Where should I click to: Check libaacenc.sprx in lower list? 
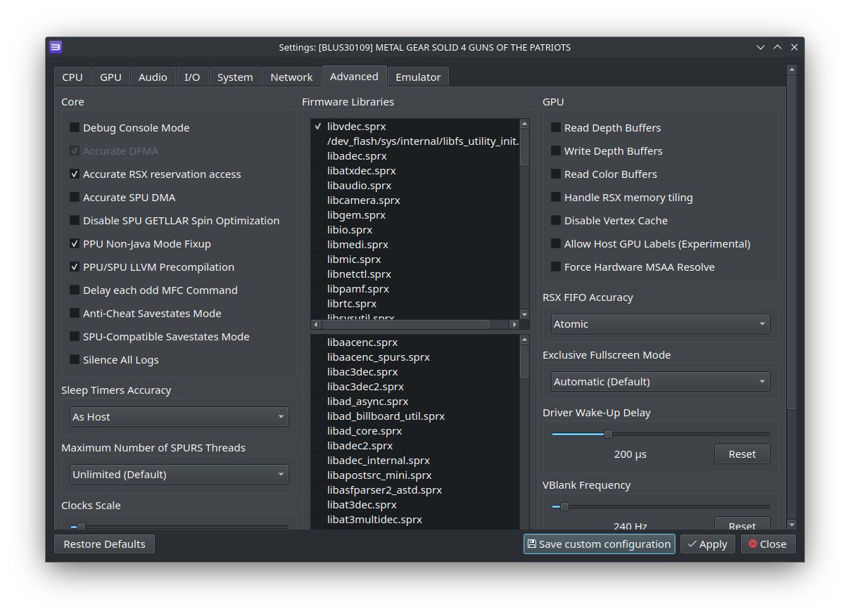click(318, 342)
